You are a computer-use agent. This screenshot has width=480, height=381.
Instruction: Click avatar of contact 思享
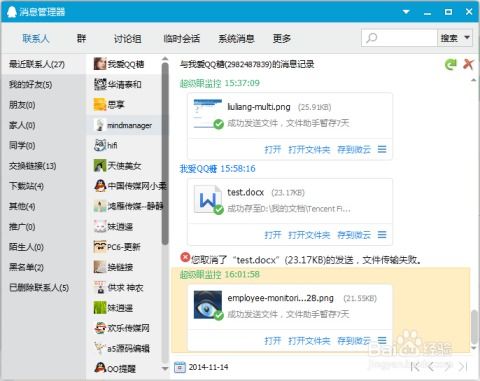pyautogui.click(x=100, y=104)
